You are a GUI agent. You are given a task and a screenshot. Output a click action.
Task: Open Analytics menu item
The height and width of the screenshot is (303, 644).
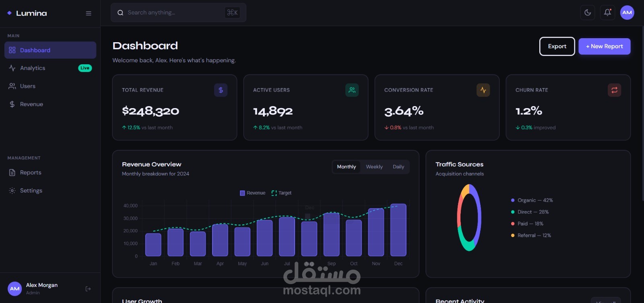[x=50, y=68]
